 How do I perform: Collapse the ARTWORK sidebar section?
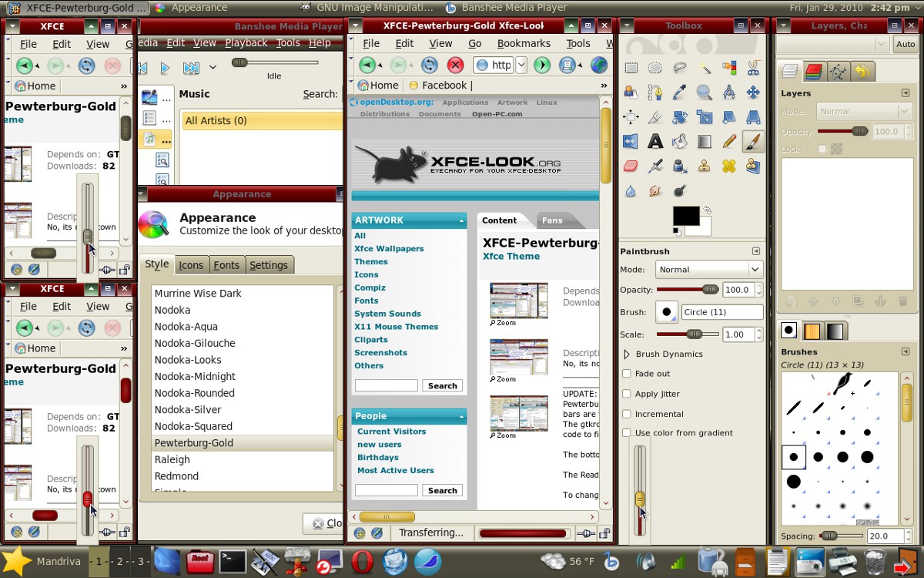point(461,220)
